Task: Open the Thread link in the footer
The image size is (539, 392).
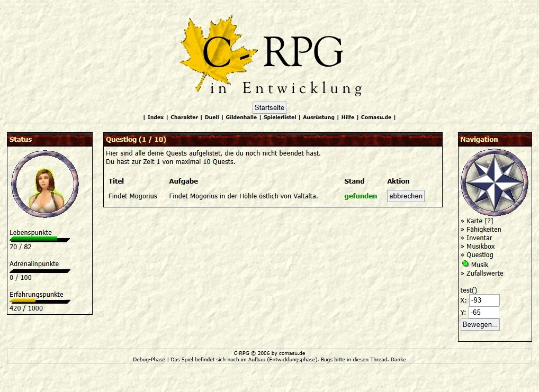Action: coord(380,360)
